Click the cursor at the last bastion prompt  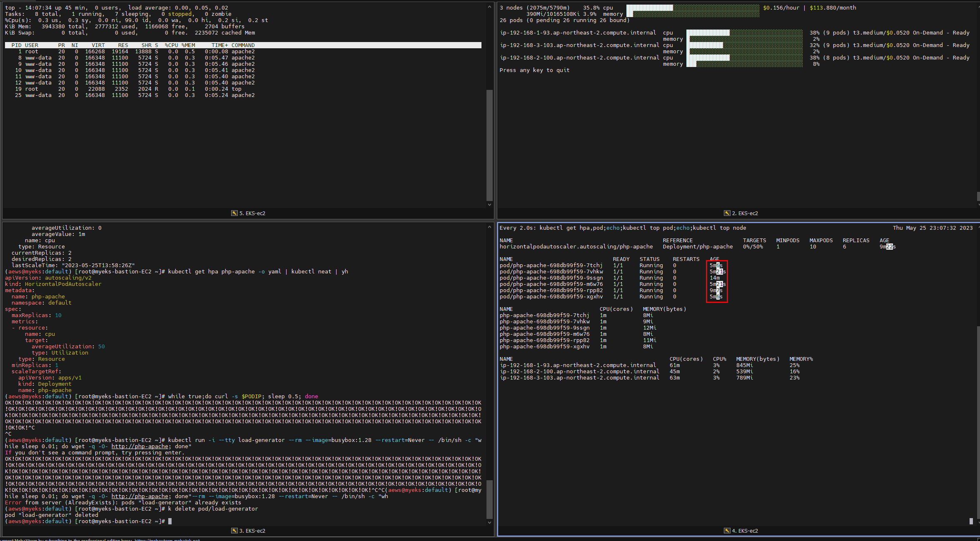(170, 521)
